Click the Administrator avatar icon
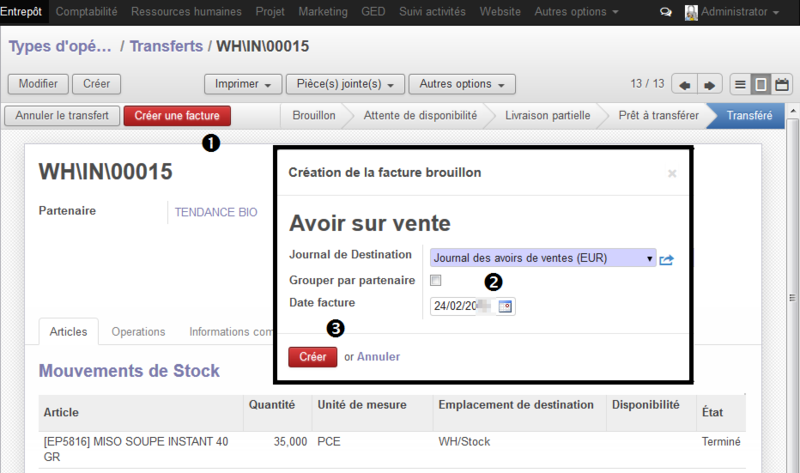 point(691,12)
